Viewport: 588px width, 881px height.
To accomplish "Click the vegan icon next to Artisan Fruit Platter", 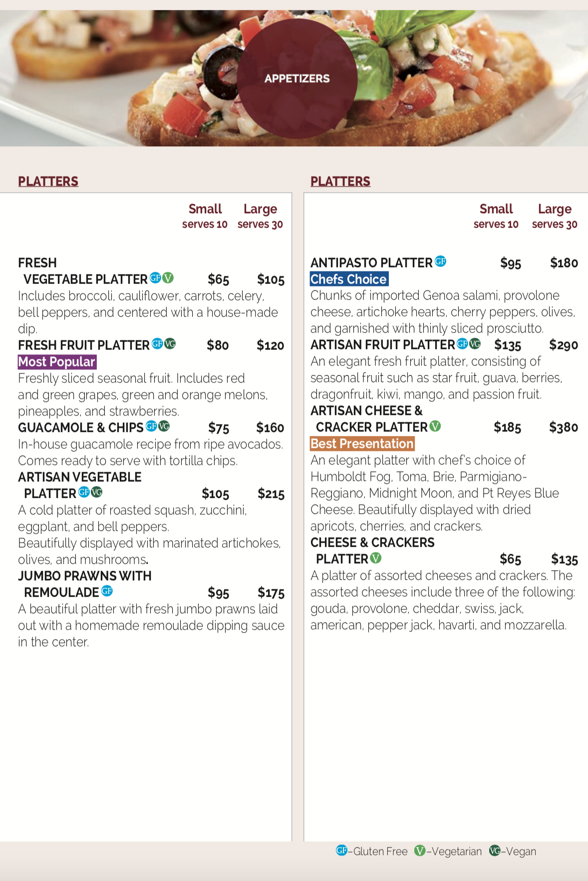I will coord(475,344).
